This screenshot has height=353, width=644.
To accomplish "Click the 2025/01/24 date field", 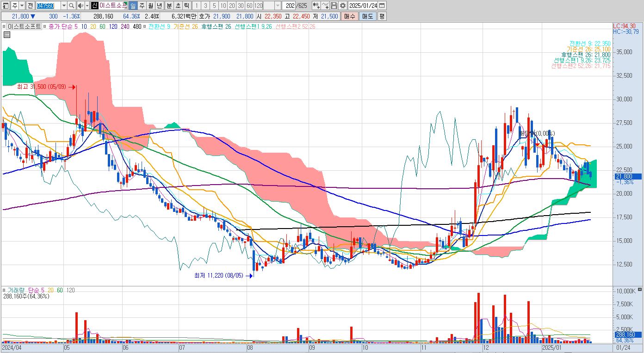I will [x=363, y=6].
